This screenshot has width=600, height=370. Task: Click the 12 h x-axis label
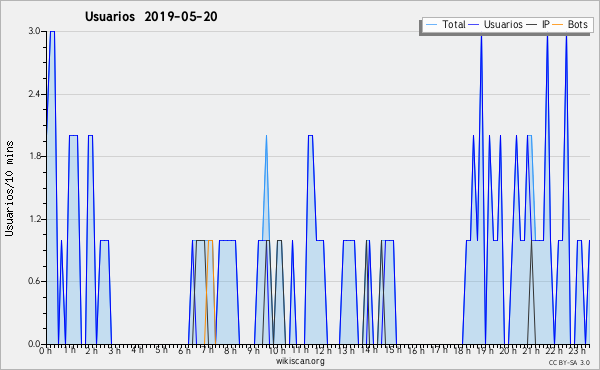tap(323, 350)
